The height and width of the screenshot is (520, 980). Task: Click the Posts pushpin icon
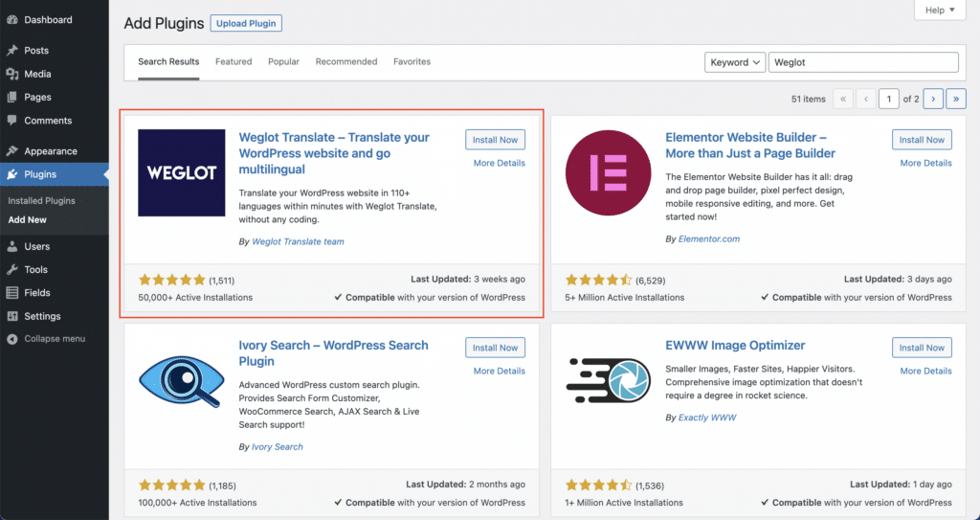coord(11,51)
